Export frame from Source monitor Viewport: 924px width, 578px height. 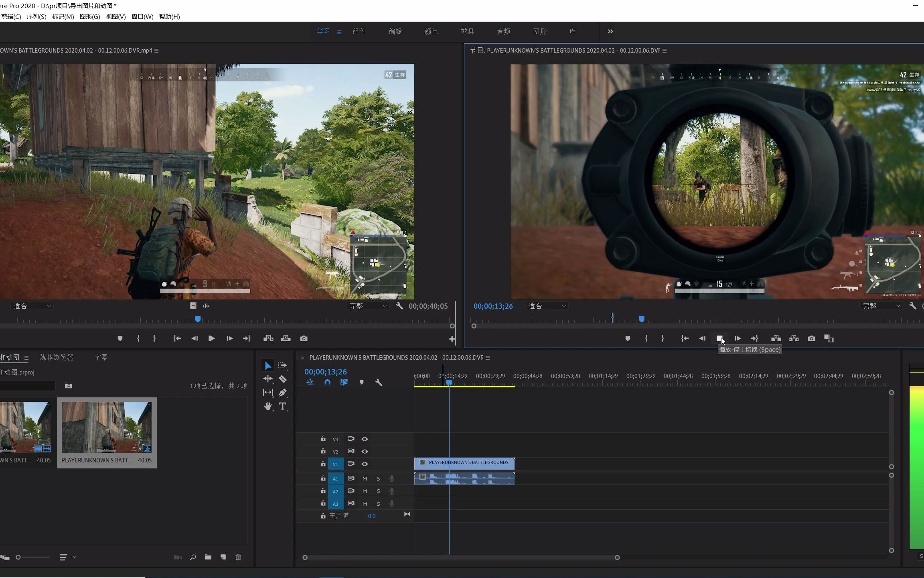[x=304, y=338]
